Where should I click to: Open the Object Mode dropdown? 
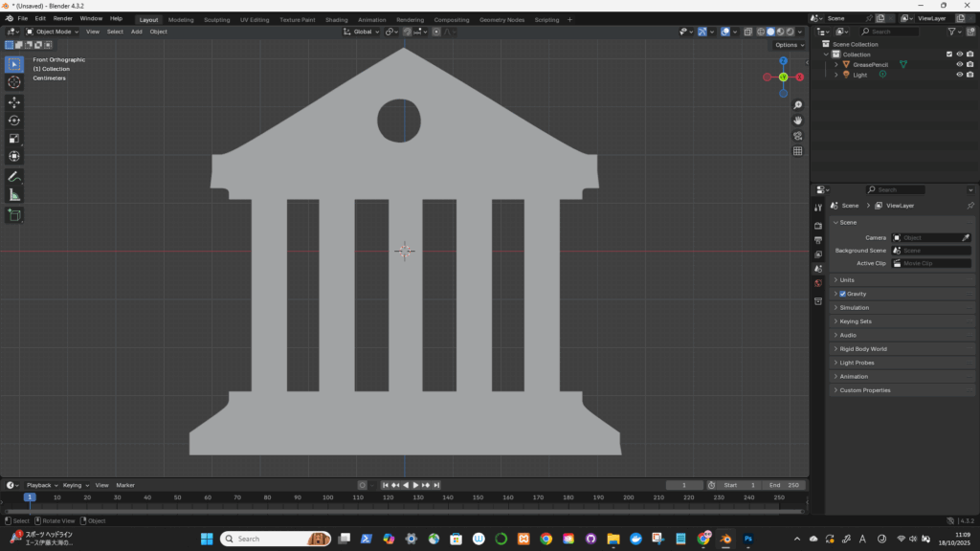click(53, 32)
